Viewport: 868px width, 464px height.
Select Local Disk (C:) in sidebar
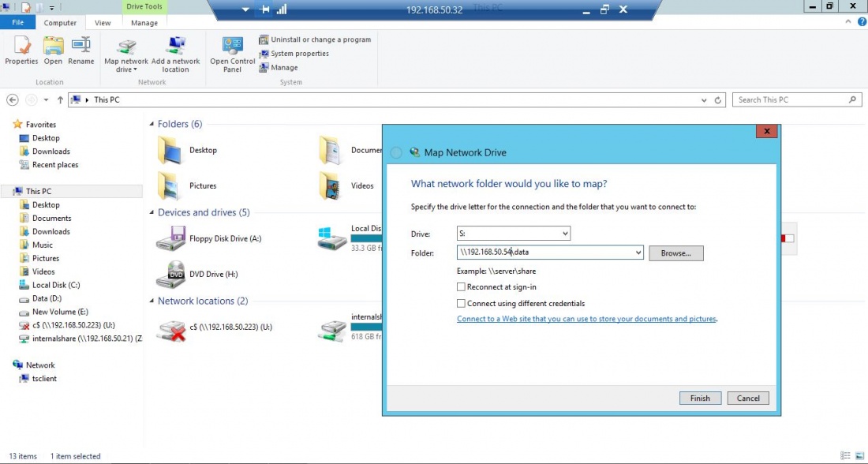(56, 286)
